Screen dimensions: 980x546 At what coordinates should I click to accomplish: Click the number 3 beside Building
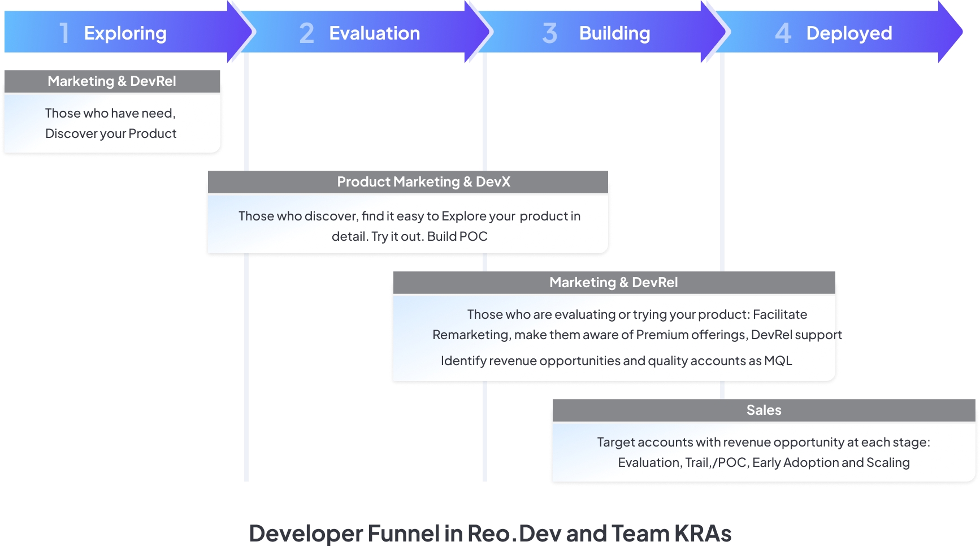549,33
